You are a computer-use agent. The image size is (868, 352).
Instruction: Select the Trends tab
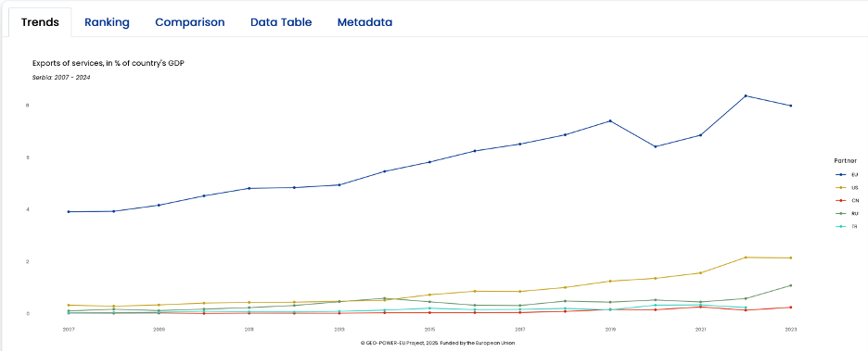point(40,22)
